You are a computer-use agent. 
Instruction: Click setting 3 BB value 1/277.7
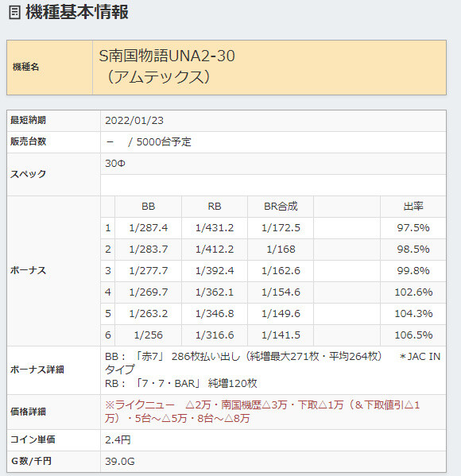pos(148,270)
